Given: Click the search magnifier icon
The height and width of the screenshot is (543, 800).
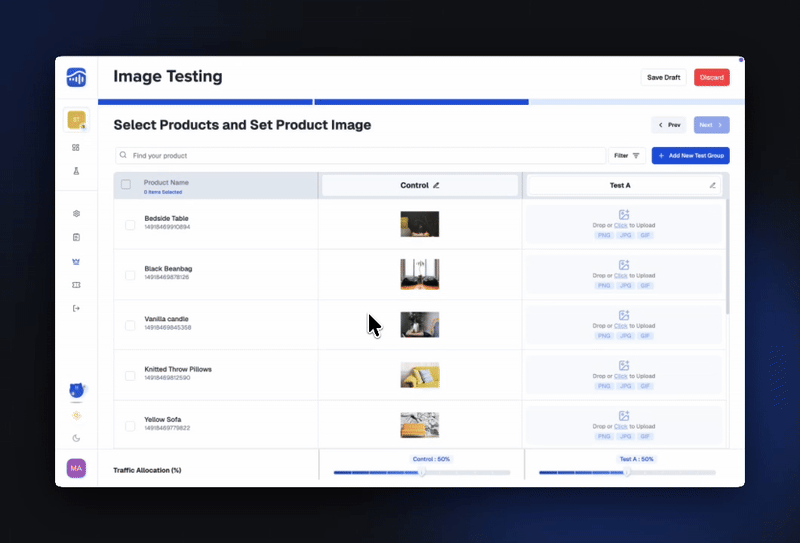Looking at the screenshot, I should pyautogui.click(x=123, y=155).
